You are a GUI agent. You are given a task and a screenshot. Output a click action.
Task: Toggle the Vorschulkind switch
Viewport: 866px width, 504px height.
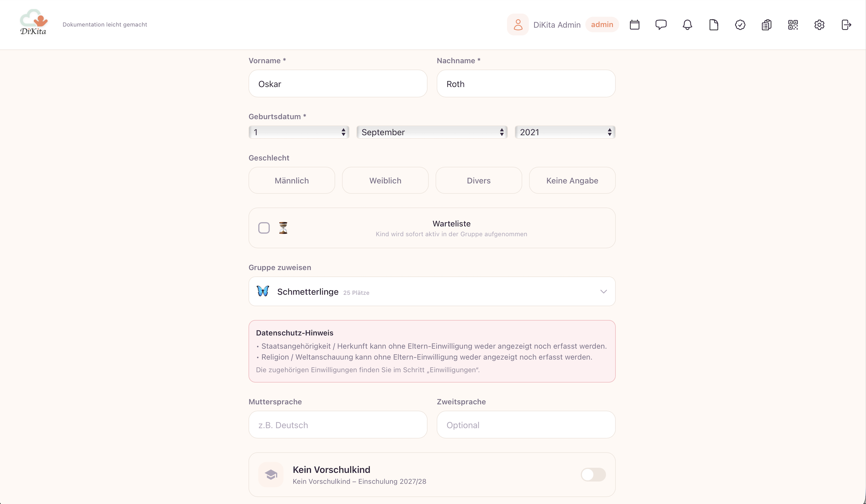coord(593,475)
